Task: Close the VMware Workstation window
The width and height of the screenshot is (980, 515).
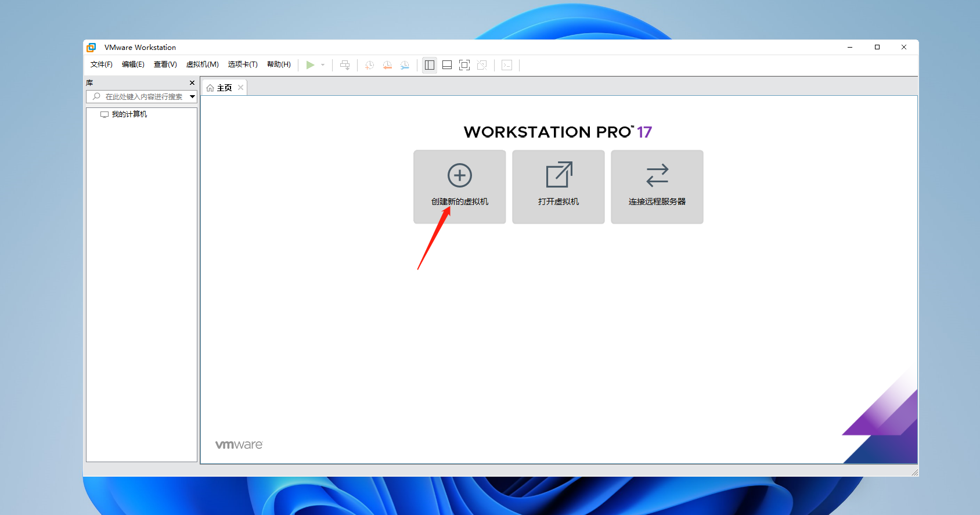Action: (x=904, y=48)
